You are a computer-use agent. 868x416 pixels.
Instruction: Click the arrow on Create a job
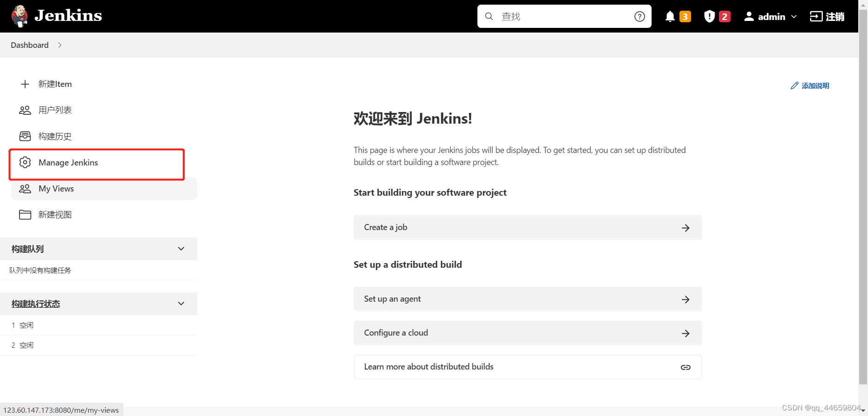[685, 228]
